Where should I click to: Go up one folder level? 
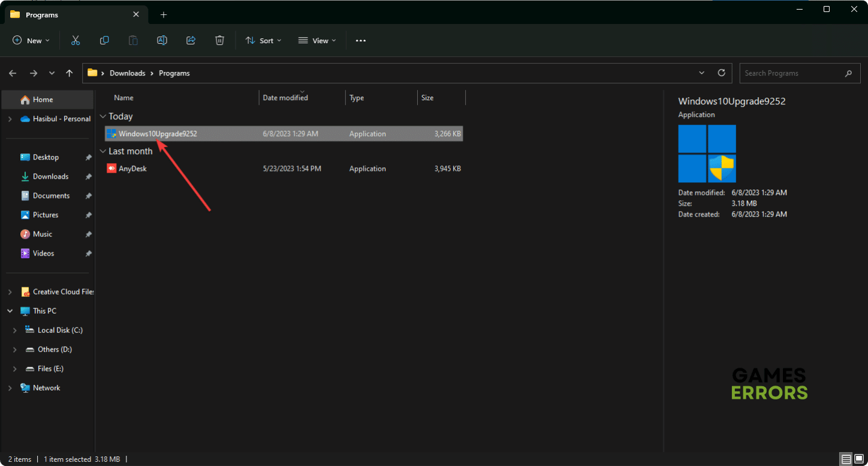70,73
